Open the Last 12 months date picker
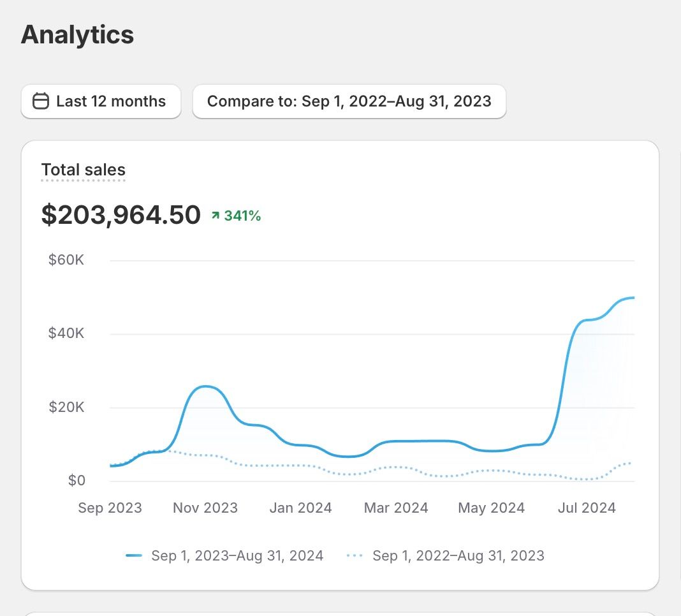This screenshot has width=681, height=616. (x=101, y=101)
